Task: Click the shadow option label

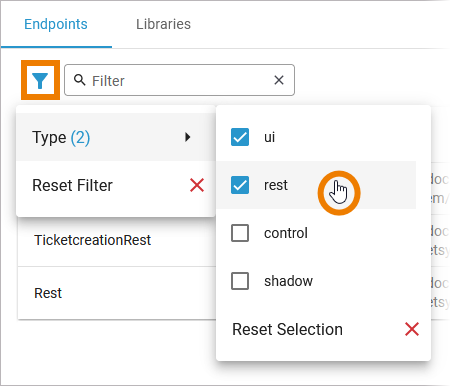Action: [288, 281]
